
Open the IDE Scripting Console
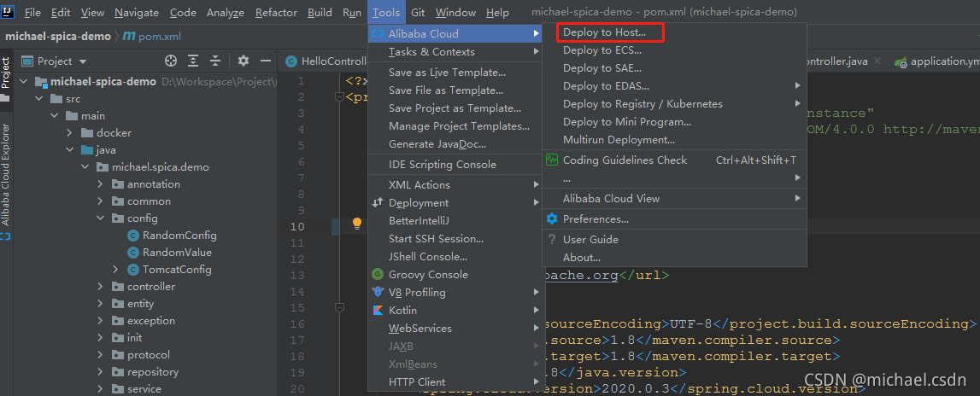point(455,164)
